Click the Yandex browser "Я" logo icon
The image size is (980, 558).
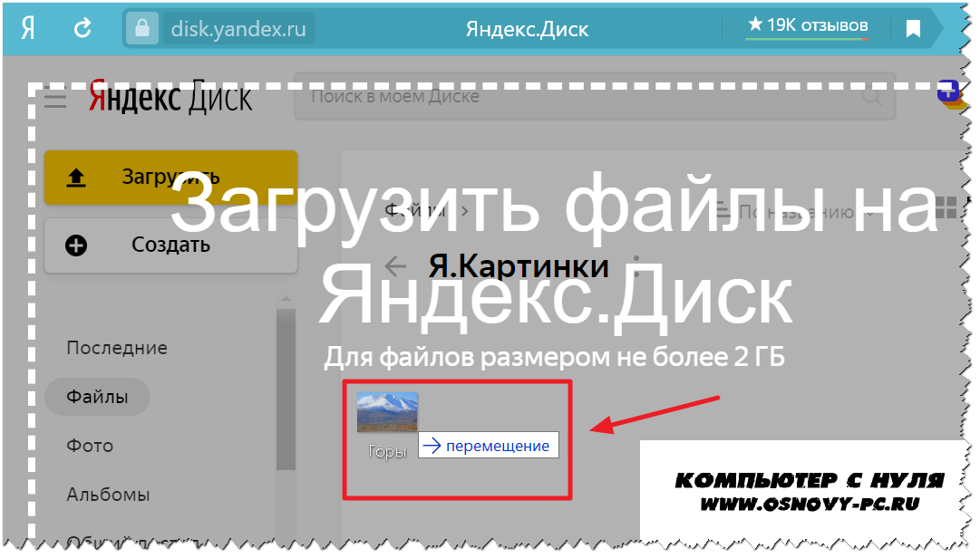28,29
